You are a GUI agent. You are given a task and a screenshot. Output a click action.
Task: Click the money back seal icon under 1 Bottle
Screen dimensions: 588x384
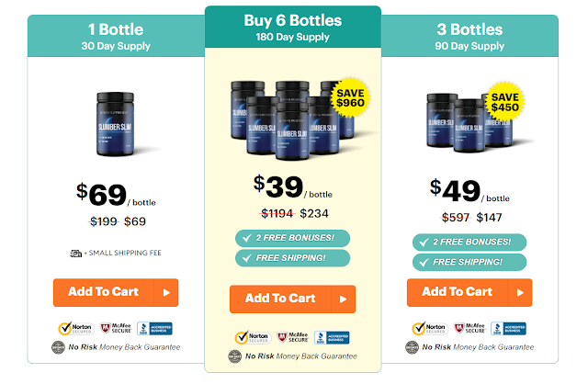[57, 347]
